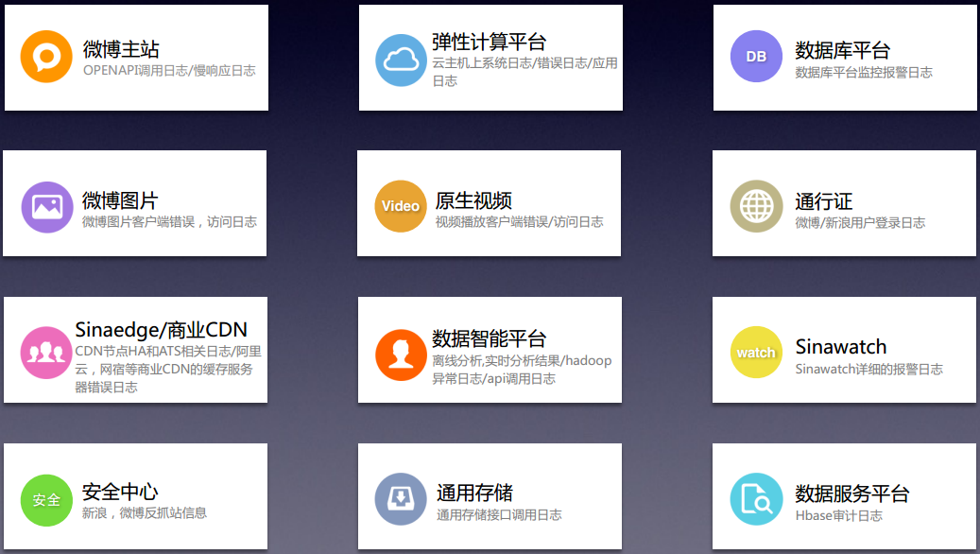980x554 pixels.
Task: Click the text 微博/新浪用户登录日志
Action: click(x=860, y=222)
